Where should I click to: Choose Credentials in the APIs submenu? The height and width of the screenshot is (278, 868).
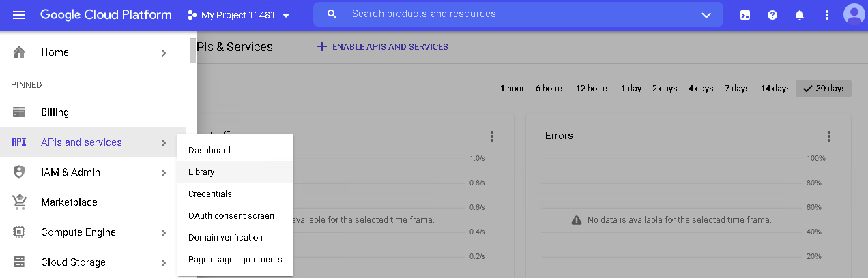[x=235, y=194]
